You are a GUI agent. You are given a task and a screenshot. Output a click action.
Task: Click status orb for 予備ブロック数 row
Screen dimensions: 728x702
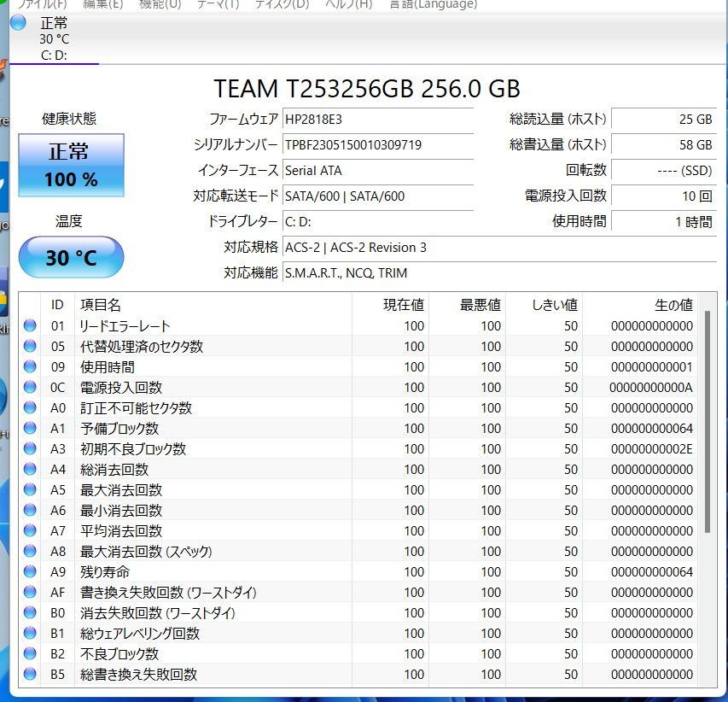pyautogui.click(x=30, y=428)
